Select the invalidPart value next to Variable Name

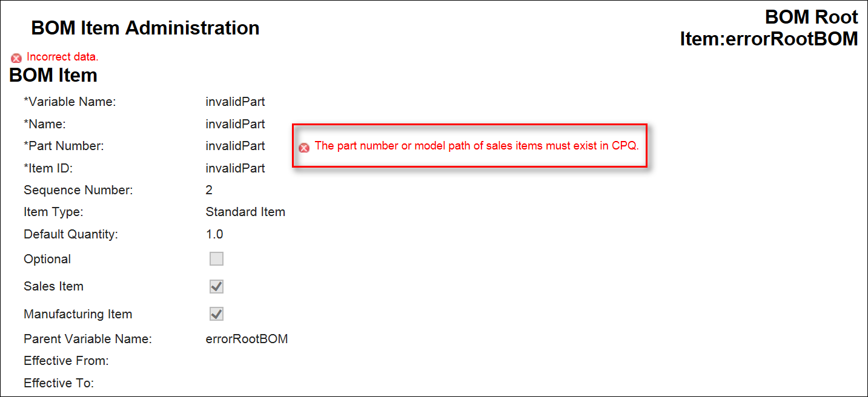click(235, 101)
